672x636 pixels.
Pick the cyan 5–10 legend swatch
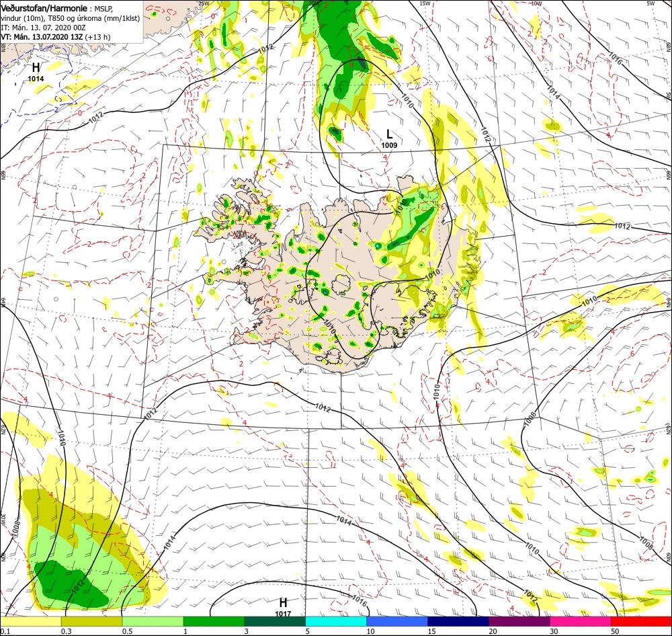tap(336, 621)
